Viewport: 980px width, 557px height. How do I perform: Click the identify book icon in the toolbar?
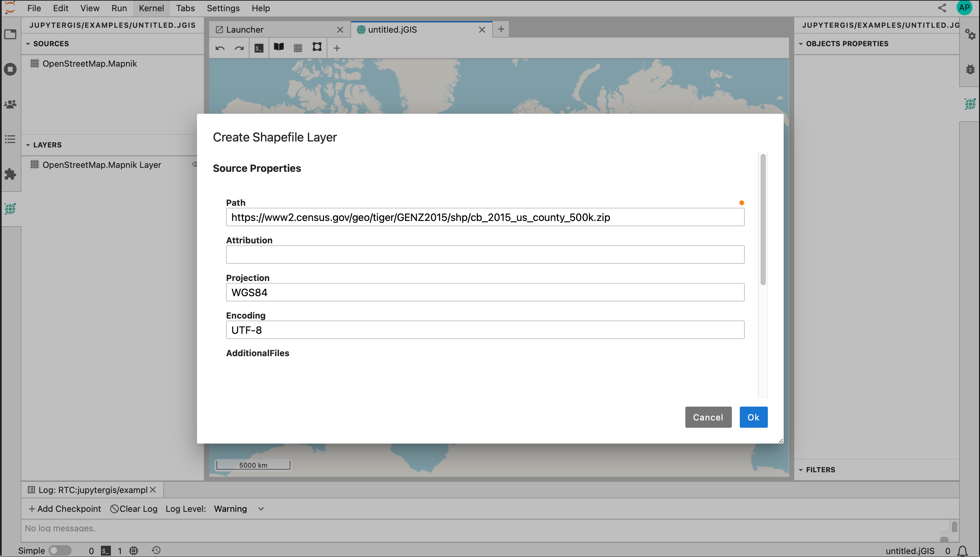coord(279,47)
